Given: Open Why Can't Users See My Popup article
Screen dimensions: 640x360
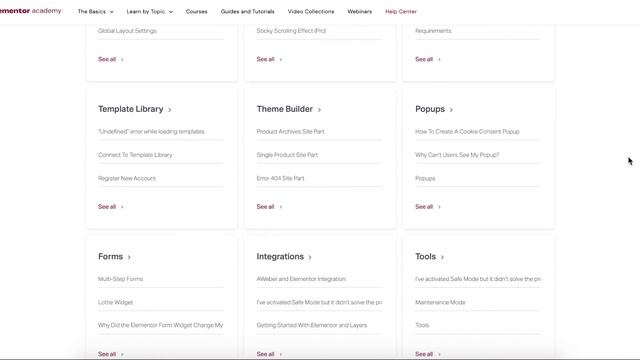Looking at the screenshot, I should click(x=457, y=155).
